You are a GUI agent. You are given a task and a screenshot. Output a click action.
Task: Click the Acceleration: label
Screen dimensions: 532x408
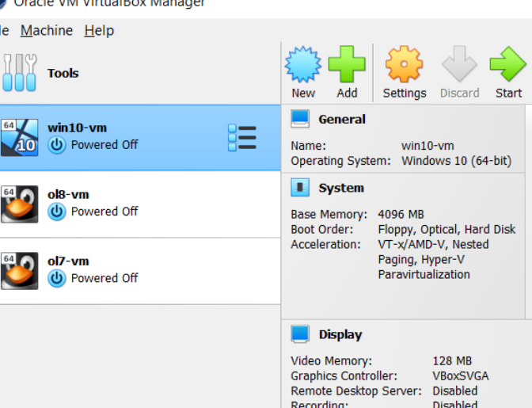pyautogui.click(x=325, y=244)
